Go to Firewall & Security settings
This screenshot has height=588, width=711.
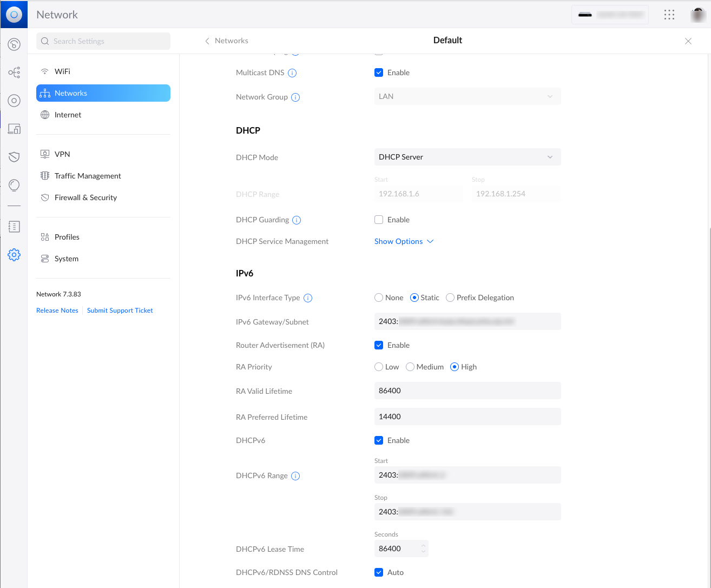(85, 197)
